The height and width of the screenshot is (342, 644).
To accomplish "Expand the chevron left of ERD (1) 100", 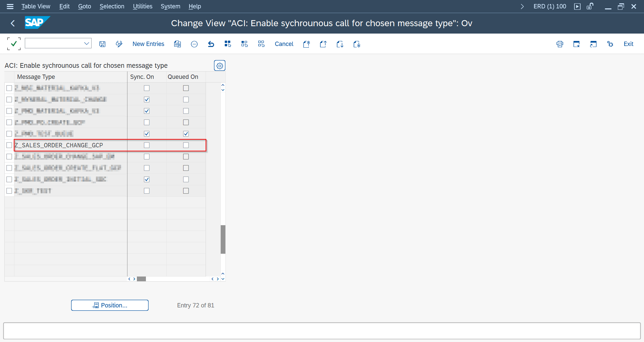I will [x=522, y=6].
